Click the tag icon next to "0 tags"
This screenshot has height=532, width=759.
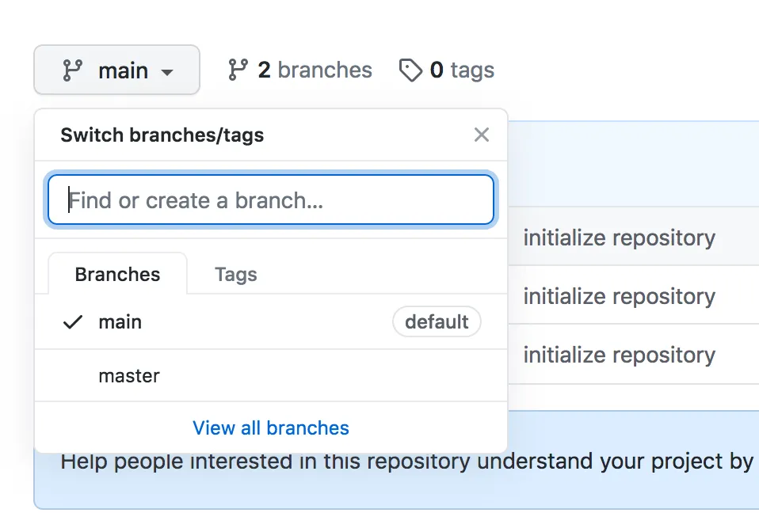[410, 70]
